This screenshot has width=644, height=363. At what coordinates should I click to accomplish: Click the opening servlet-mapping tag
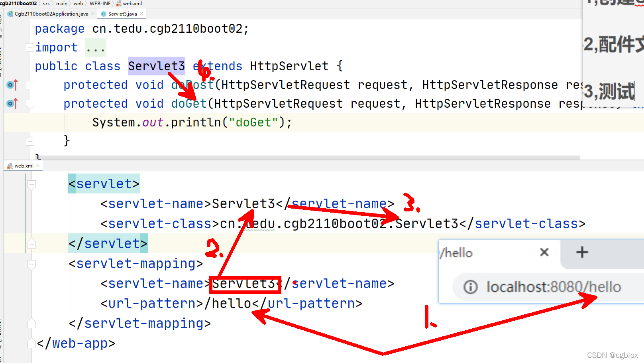point(136,264)
